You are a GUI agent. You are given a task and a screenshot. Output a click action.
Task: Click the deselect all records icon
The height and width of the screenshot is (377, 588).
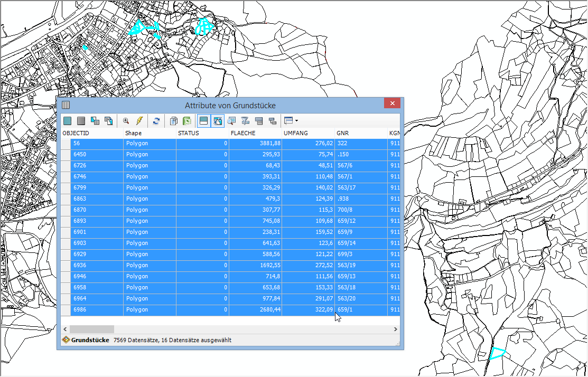(81, 121)
